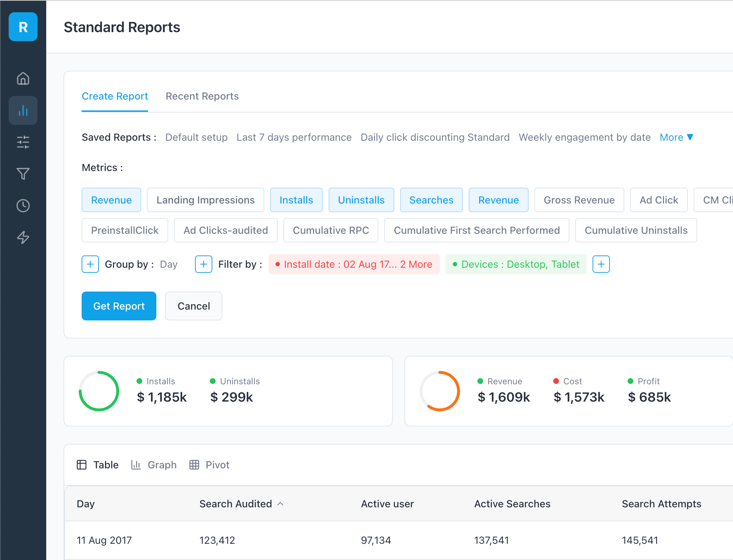
Task: Toggle the Uninstalls metric chip
Action: pos(361,200)
